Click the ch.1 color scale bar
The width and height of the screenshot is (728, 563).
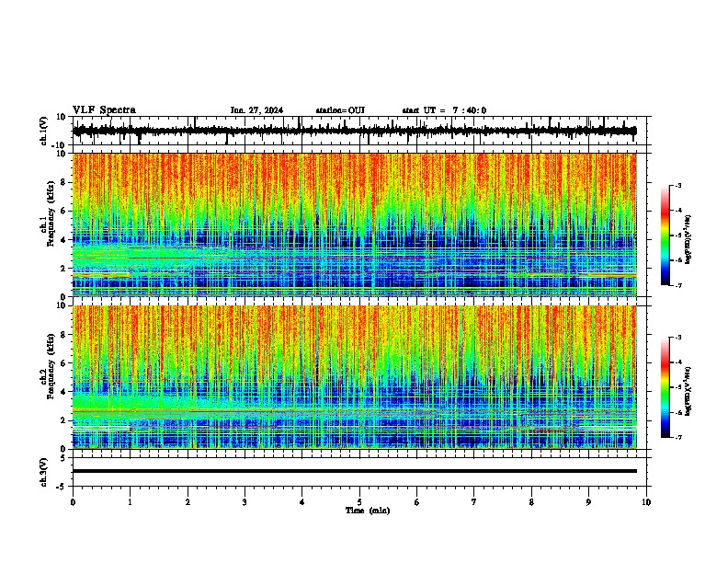pyautogui.click(x=665, y=236)
